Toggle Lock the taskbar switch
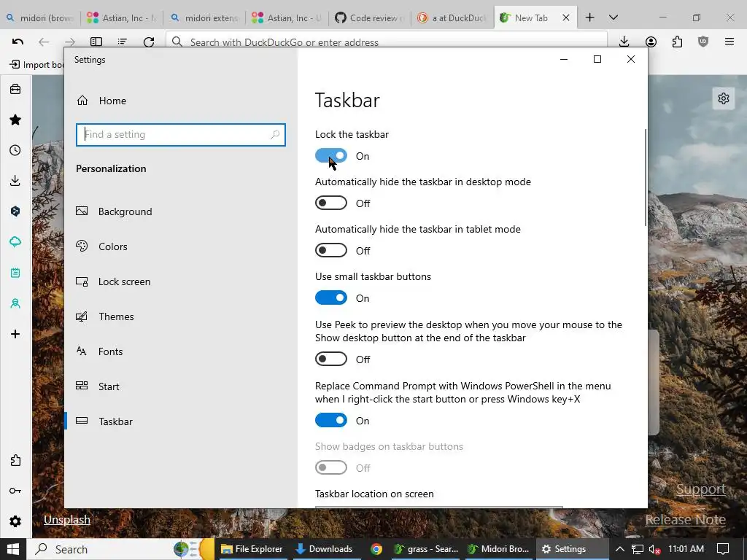This screenshot has height=560, width=747. tap(331, 156)
